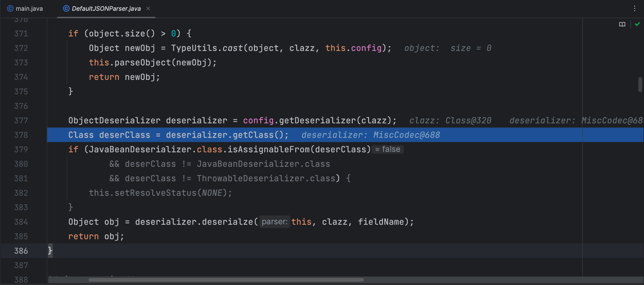Select the DefaultJSONParser.java tab
644x285 pixels.
(106, 8)
